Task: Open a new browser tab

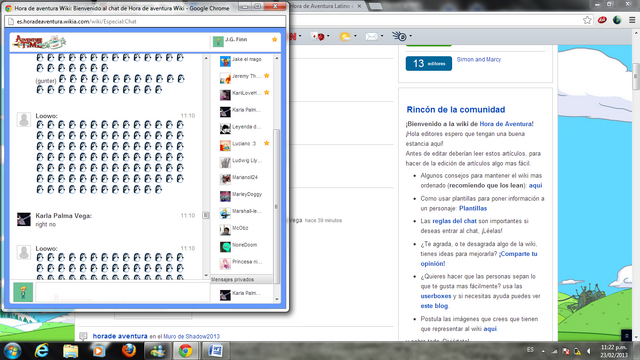Action: [376, 7]
